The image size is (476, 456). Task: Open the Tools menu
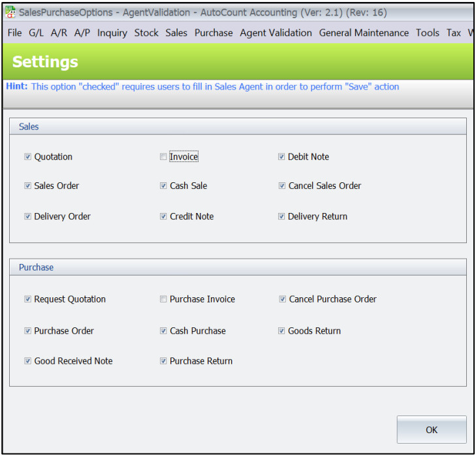[428, 33]
